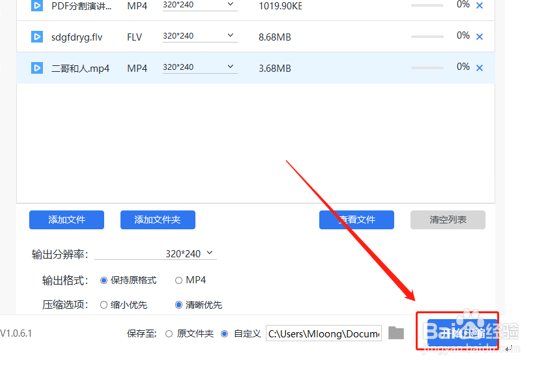
Task: Click the 添加文件夹 button
Action: (158, 220)
